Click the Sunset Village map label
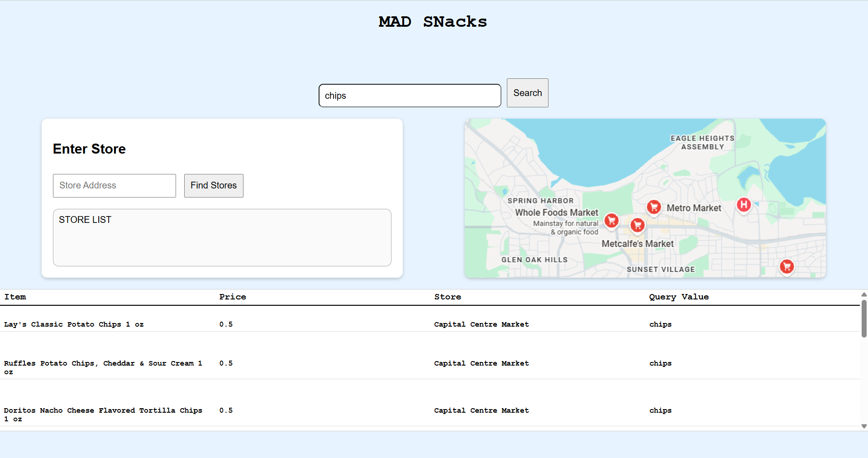The height and width of the screenshot is (458, 868). [661, 269]
